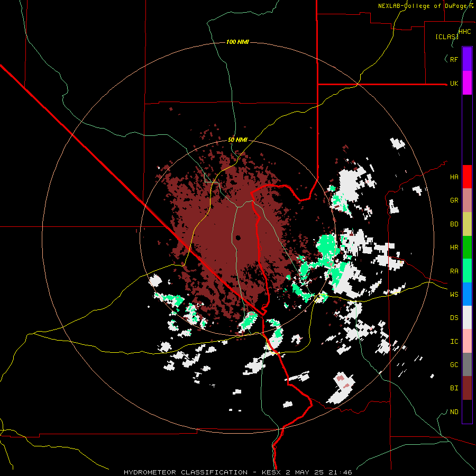
Task: Click the 'IC' legend label
Action: click(454, 342)
